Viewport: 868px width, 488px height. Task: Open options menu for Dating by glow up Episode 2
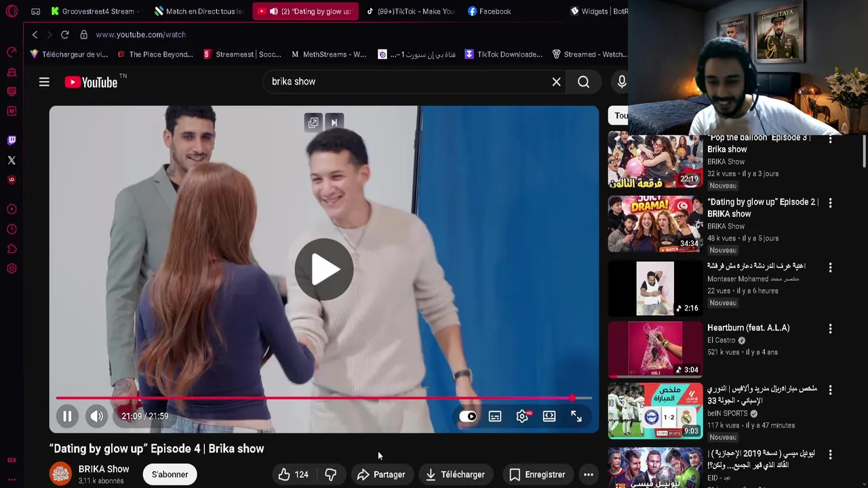(830, 203)
